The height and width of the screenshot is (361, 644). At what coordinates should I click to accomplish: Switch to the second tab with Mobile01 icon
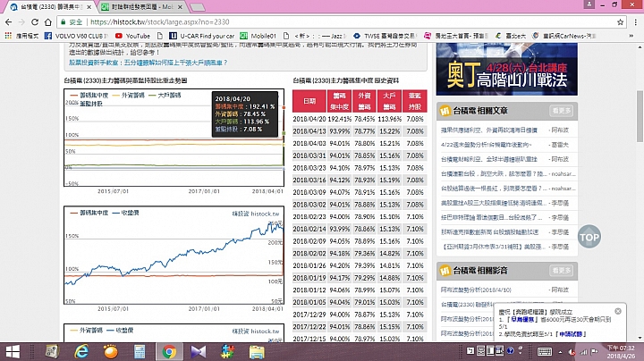[x=141, y=7]
